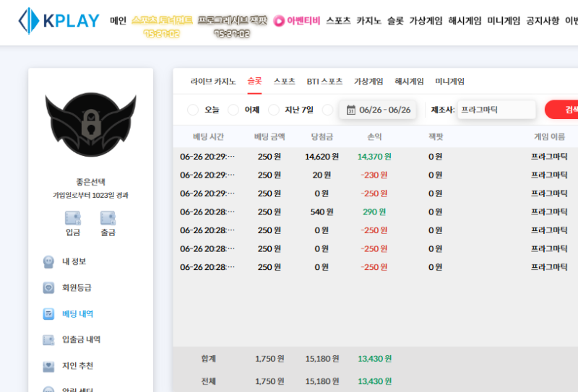Select the 오늘 radio button
The height and width of the screenshot is (392, 578).
(x=193, y=110)
